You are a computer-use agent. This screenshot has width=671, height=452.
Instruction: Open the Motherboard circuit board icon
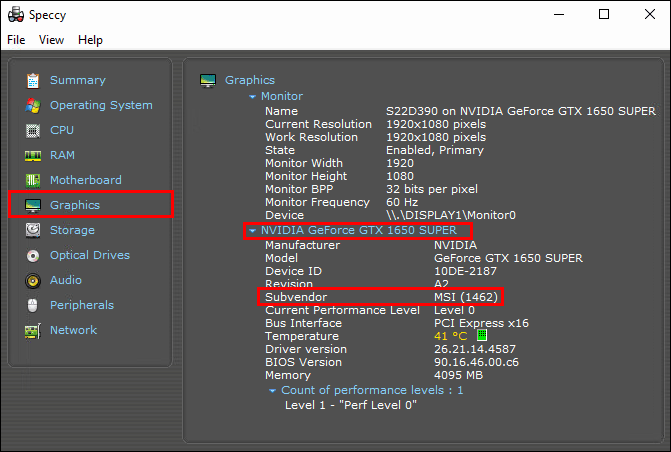click(33, 180)
